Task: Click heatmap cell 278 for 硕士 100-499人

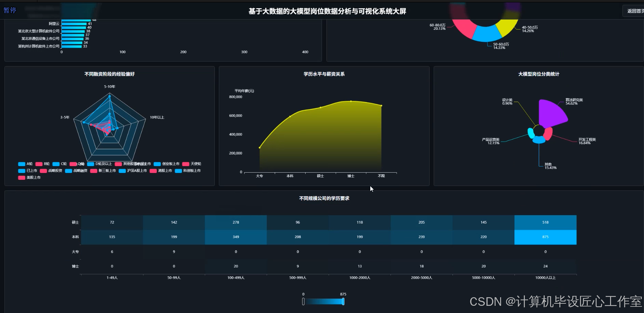Action: [236, 222]
